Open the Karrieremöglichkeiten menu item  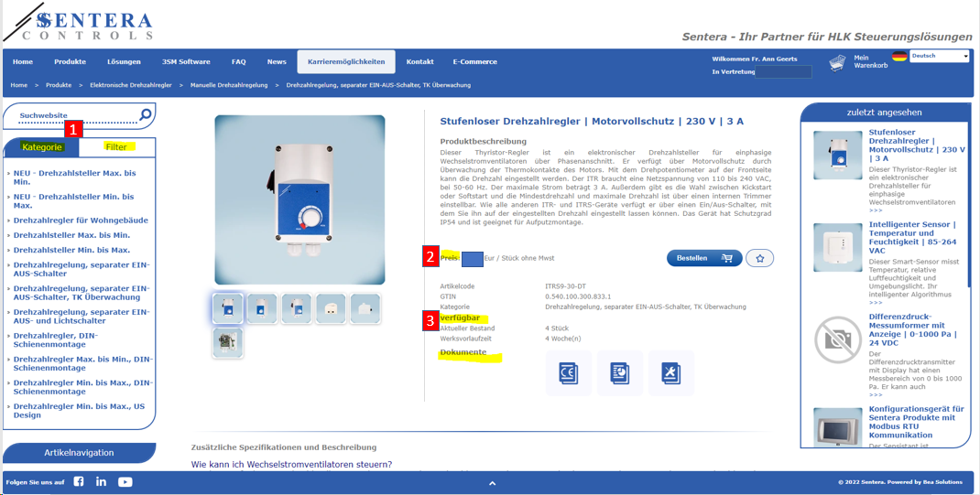pyautogui.click(x=346, y=62)
